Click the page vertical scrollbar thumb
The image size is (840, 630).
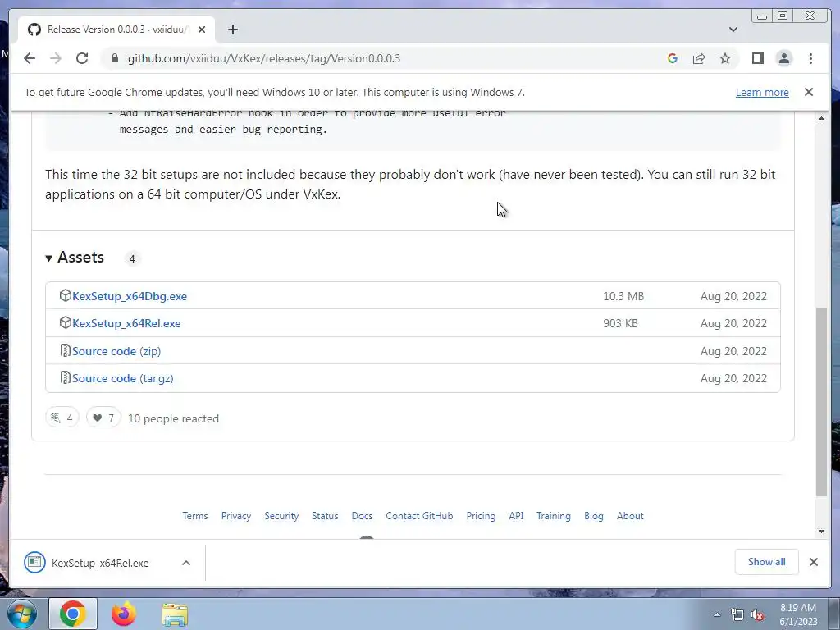(x=820, y=402)
